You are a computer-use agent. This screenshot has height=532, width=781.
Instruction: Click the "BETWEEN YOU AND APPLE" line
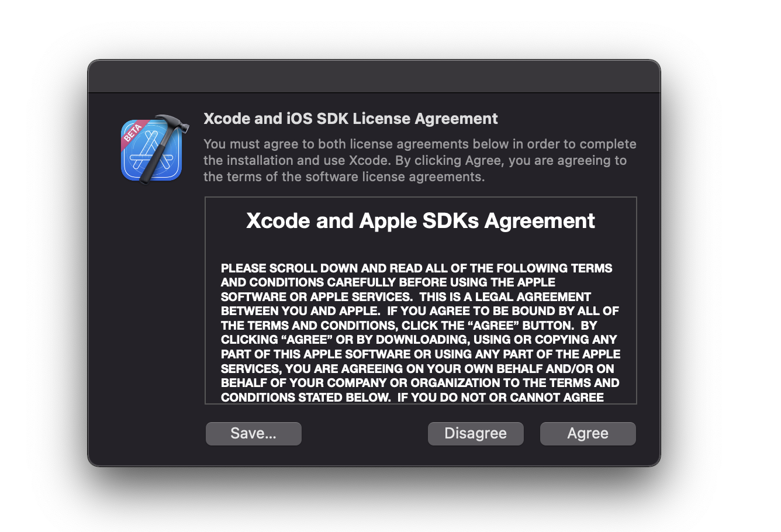419,311
